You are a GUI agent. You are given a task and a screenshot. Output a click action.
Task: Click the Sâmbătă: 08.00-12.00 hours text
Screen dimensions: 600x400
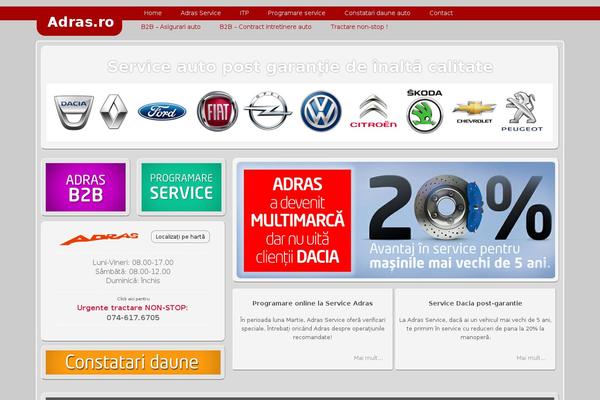[x=133, y=271]
